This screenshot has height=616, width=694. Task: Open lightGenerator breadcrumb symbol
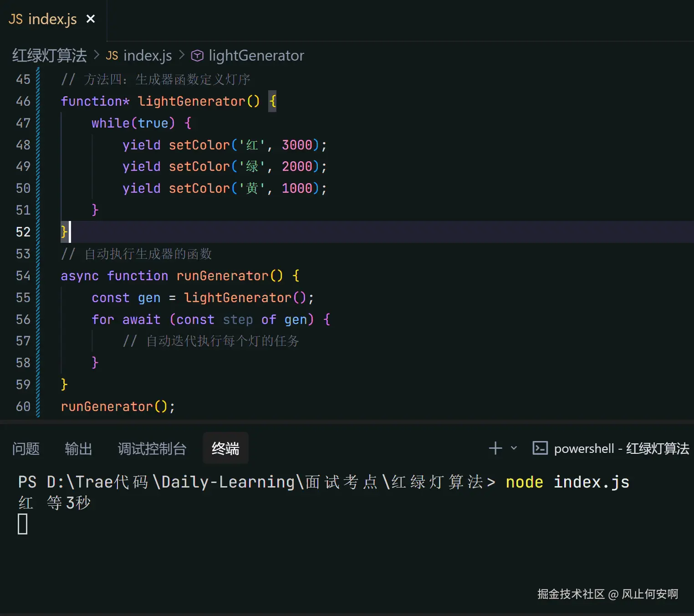256,56
